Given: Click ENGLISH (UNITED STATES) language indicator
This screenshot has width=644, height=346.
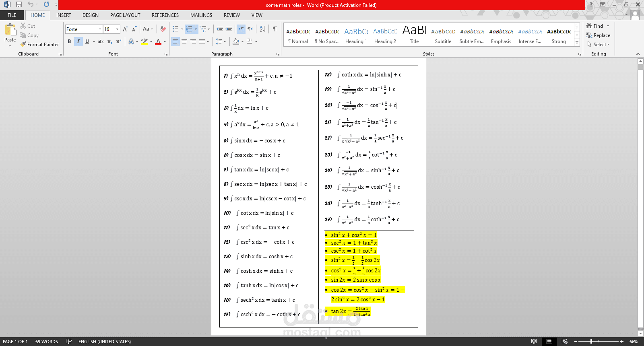Looking at the screenshot, I should point(105,342).
